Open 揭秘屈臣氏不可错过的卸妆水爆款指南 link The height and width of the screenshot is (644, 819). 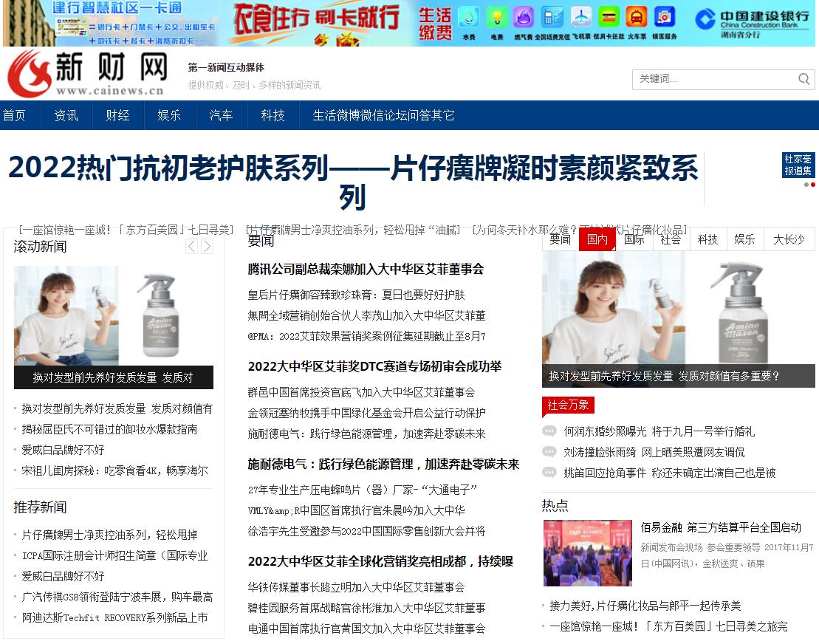(x=109, y=429)
